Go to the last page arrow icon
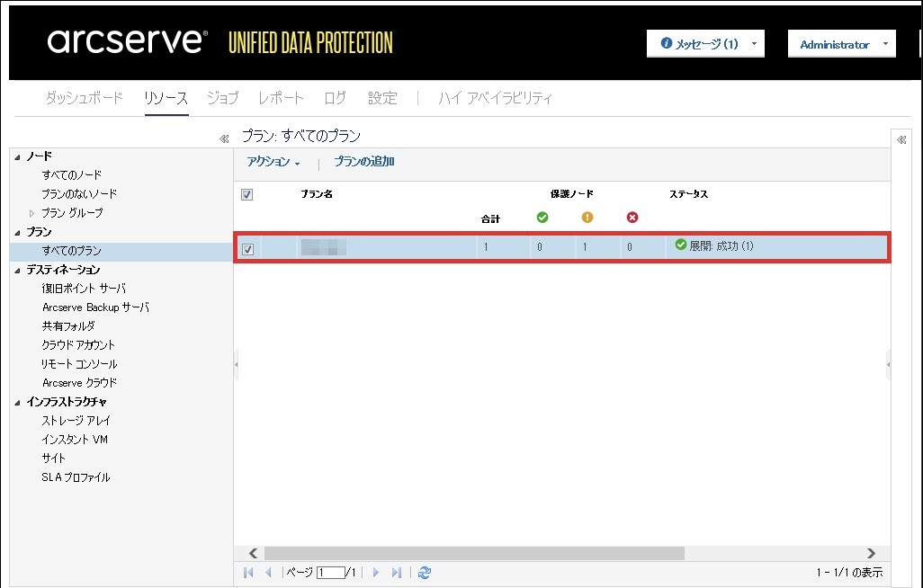Viewport: 923px width, 588px height. pyautogui.click(x=397, y=573)
